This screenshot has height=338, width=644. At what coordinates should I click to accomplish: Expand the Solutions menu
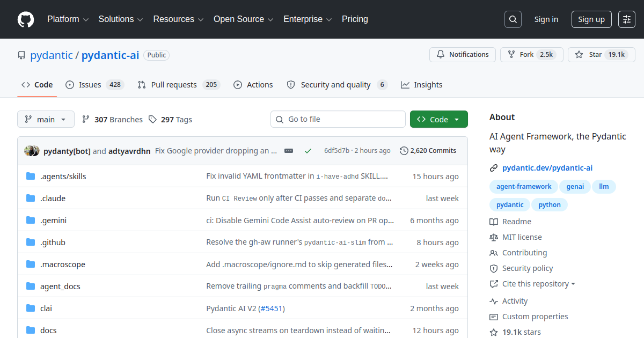coord(121,19)
